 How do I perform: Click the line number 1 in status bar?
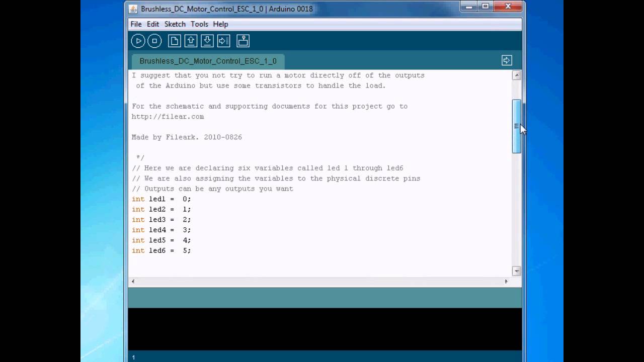(x=133, y=357)
